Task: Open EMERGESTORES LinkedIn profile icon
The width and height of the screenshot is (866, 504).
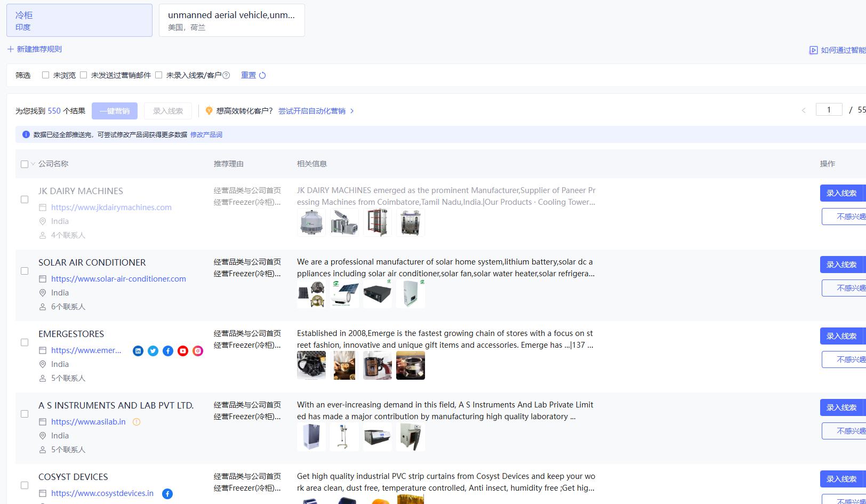Action: (x=138, y=351)
